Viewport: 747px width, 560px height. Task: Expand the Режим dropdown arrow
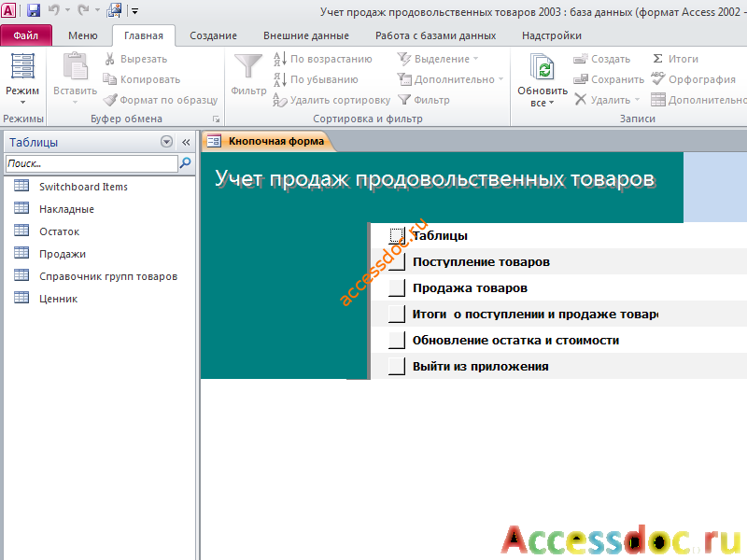[22, 102]
